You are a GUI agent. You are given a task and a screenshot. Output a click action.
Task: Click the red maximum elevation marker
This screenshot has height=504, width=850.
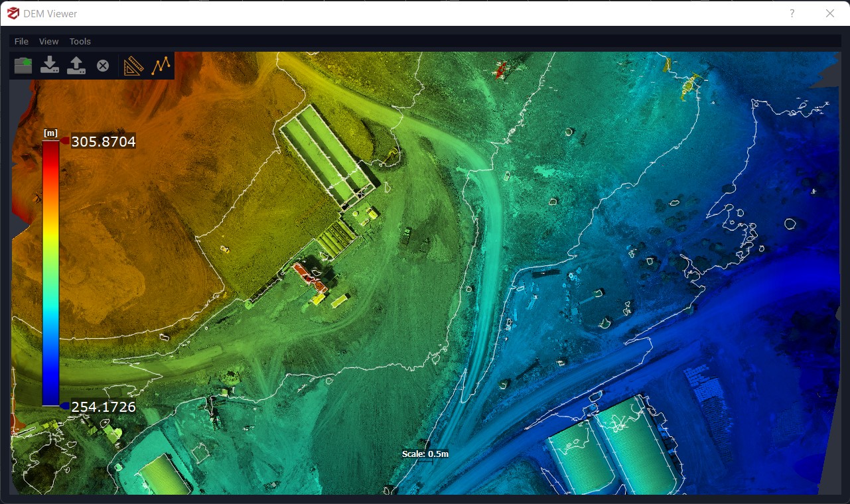point(65,141)
